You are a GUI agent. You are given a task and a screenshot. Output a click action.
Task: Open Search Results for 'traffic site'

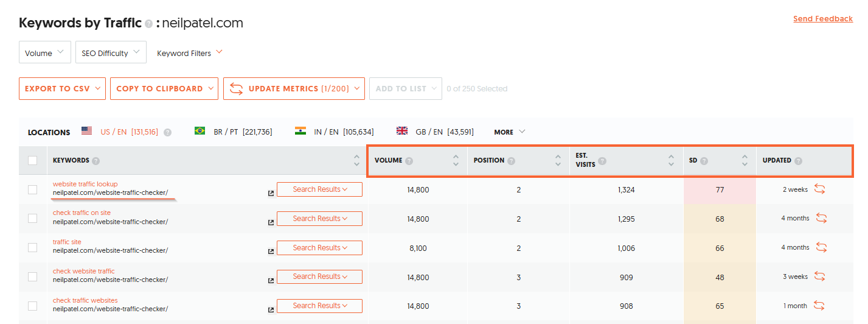[319, 248]
